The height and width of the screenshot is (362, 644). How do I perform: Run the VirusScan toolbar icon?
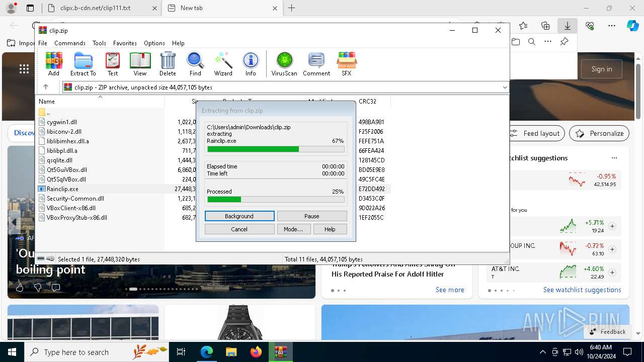click(x=284, y=64)
